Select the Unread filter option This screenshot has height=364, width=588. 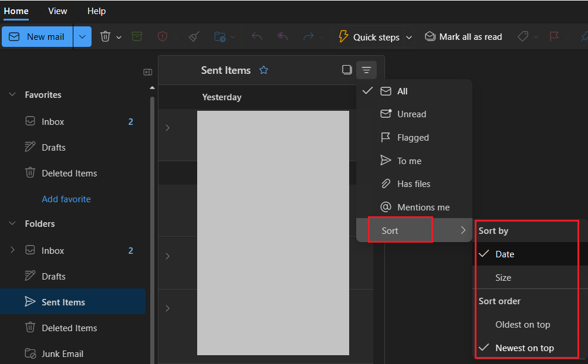(414, 114)
